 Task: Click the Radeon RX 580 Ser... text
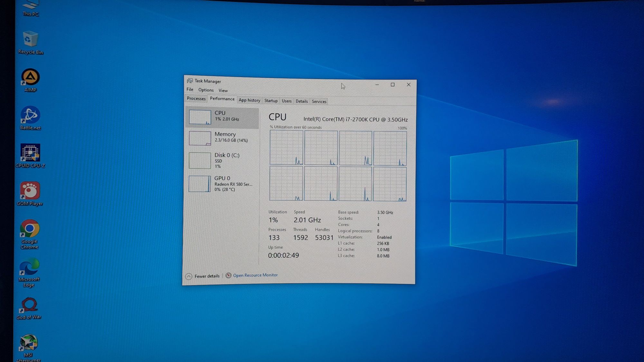[233, 184]
